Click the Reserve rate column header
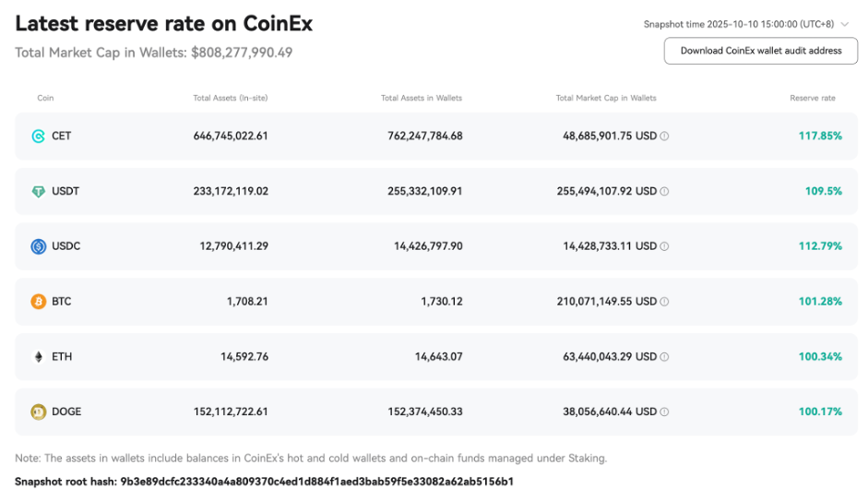The height and width of the screenshot is (501, 868). (x=812, y=98)
